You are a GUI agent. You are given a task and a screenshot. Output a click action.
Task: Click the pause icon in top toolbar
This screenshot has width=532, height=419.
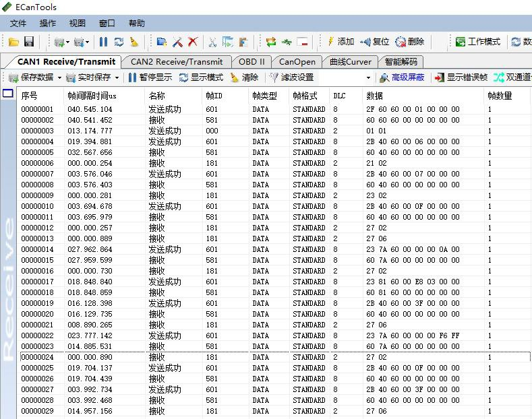point(103,42)
